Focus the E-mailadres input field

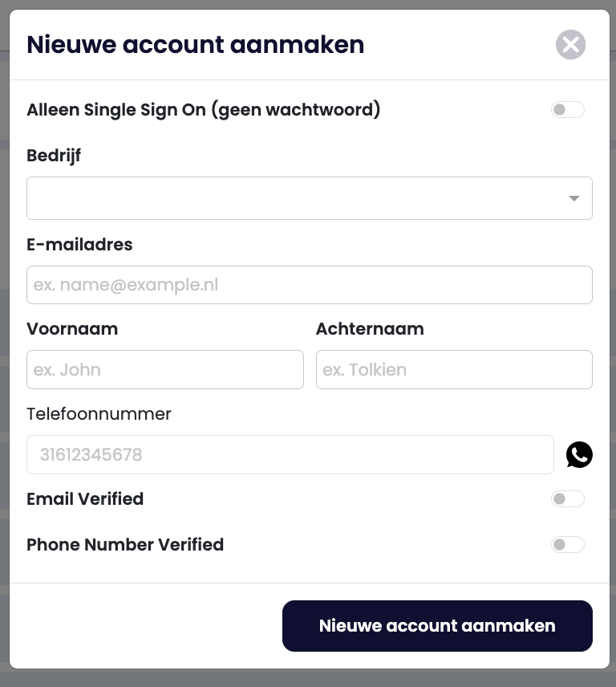[309, 285]
